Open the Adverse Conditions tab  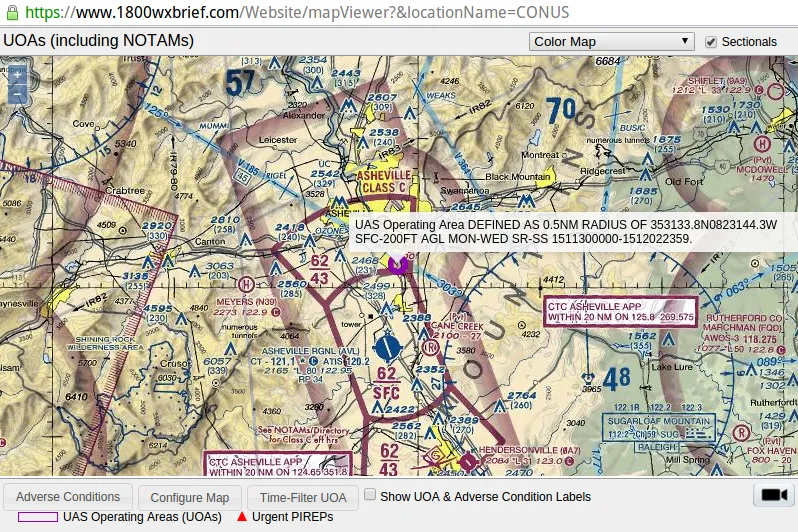tap(69, 497)
